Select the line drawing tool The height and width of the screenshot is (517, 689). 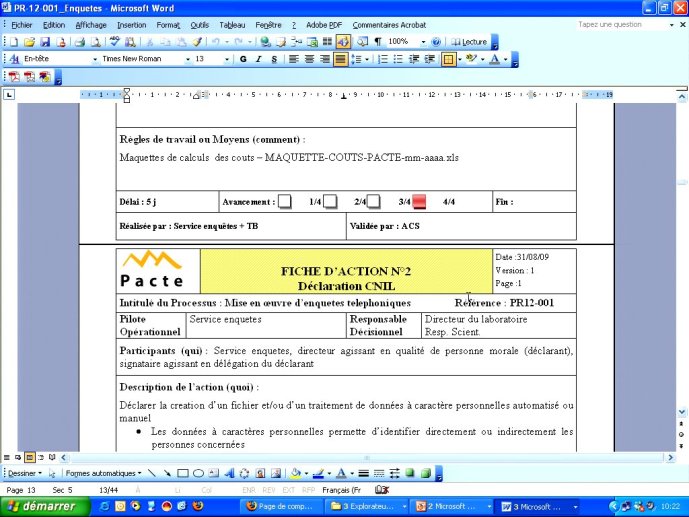[152, 473]
